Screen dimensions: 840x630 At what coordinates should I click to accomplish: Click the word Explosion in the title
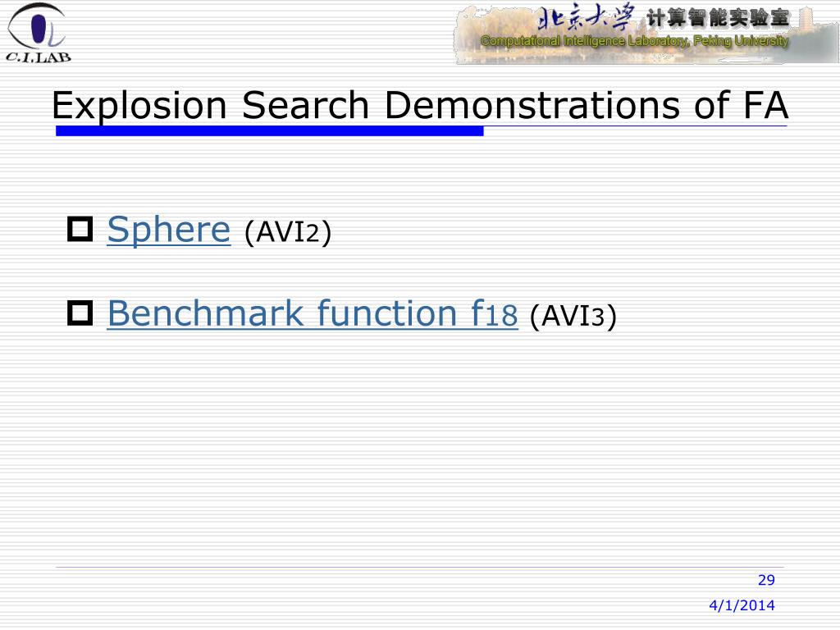139,106
